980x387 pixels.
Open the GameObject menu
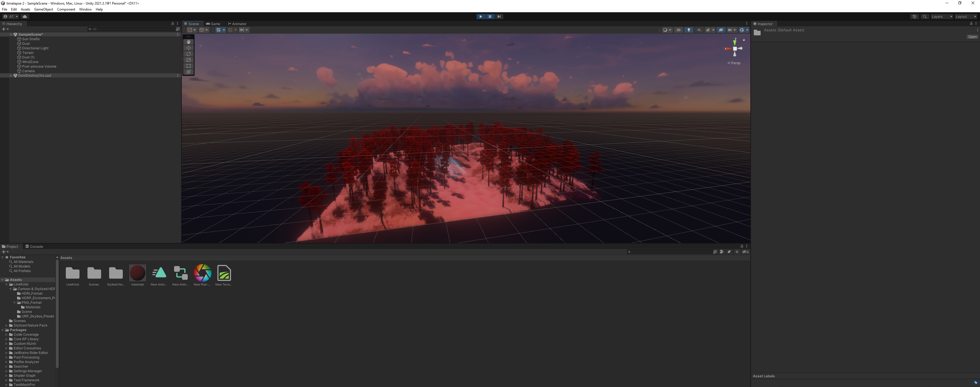point(43,9)
